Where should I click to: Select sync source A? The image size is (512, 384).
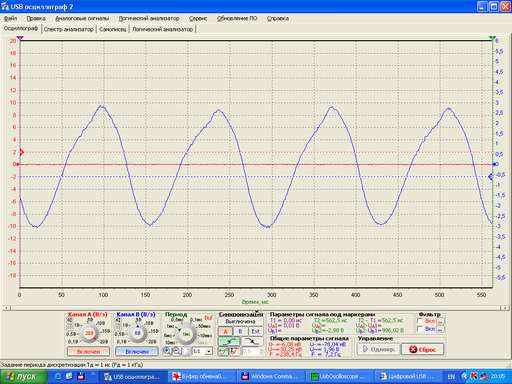225,331
